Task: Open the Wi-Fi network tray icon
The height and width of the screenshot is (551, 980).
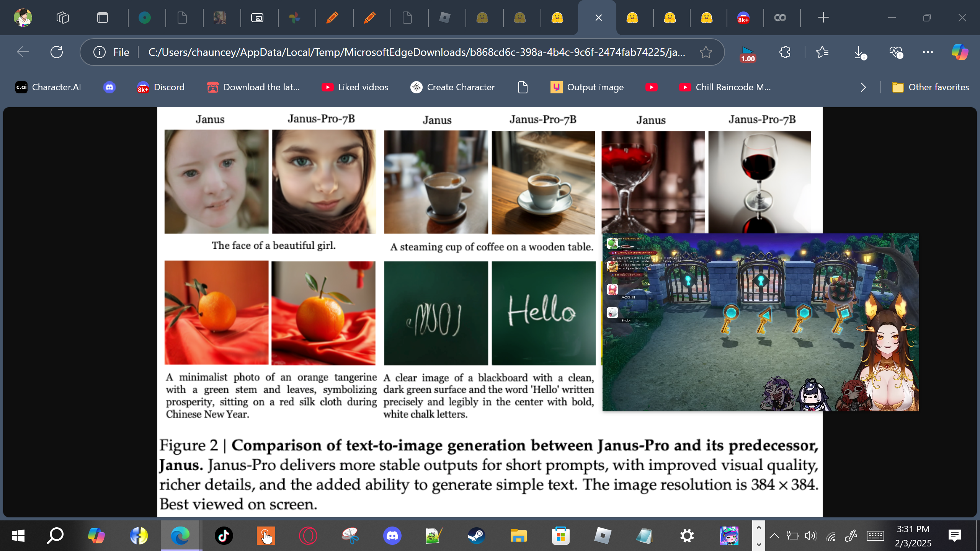Action: [831, 536]
